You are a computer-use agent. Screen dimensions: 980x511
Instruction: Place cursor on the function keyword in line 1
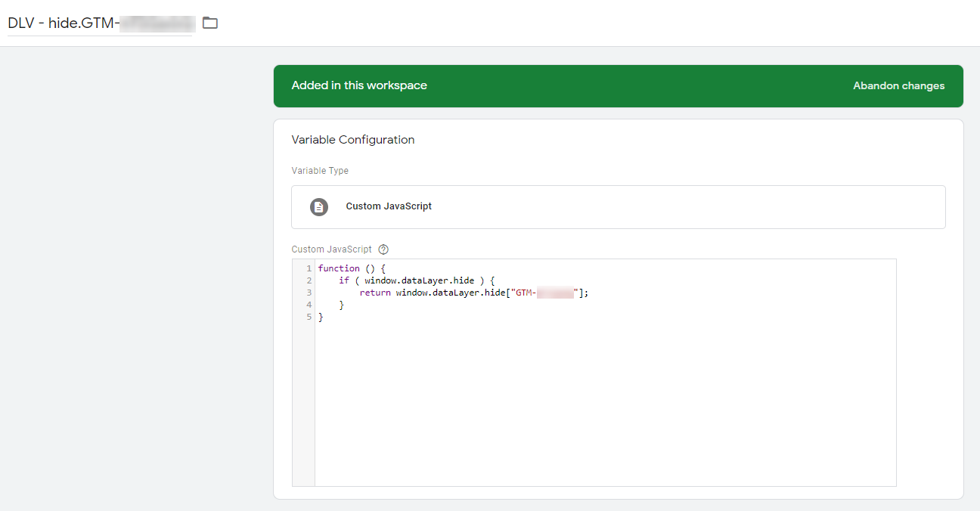339,268
